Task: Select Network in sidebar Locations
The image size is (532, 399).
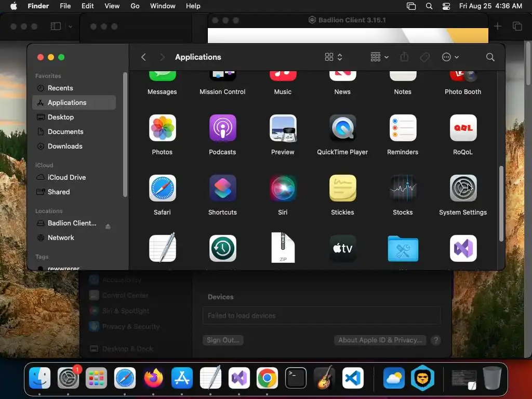Action: point(74,238)
